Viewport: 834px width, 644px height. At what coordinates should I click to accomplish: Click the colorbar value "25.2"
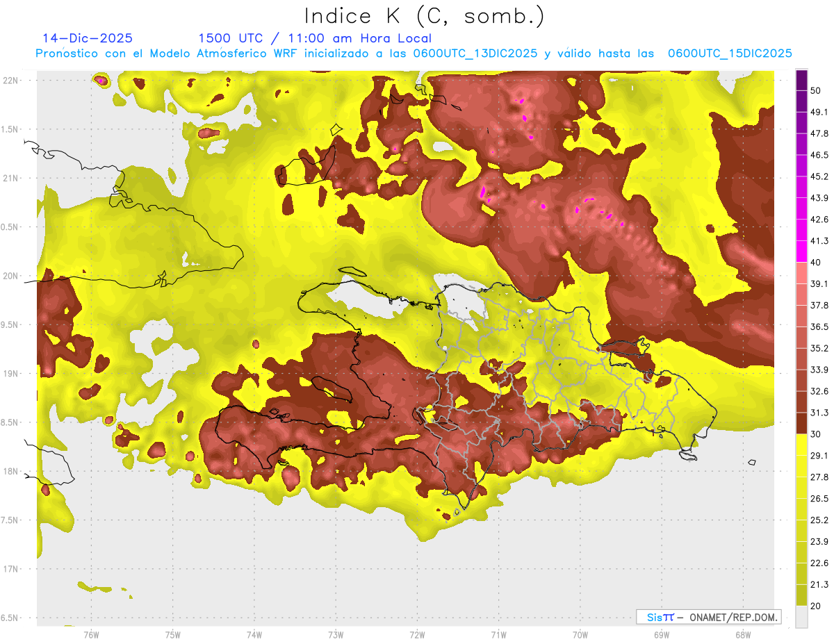click(819, 520)
